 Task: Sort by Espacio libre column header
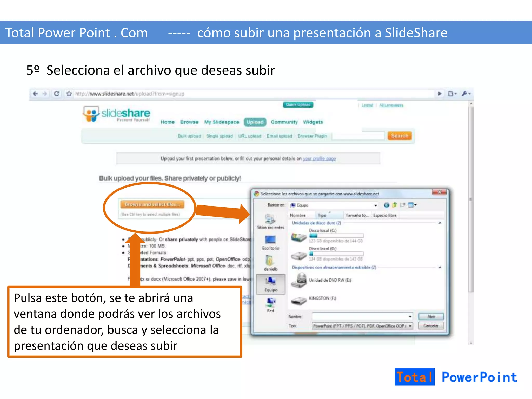pos(385,215)
